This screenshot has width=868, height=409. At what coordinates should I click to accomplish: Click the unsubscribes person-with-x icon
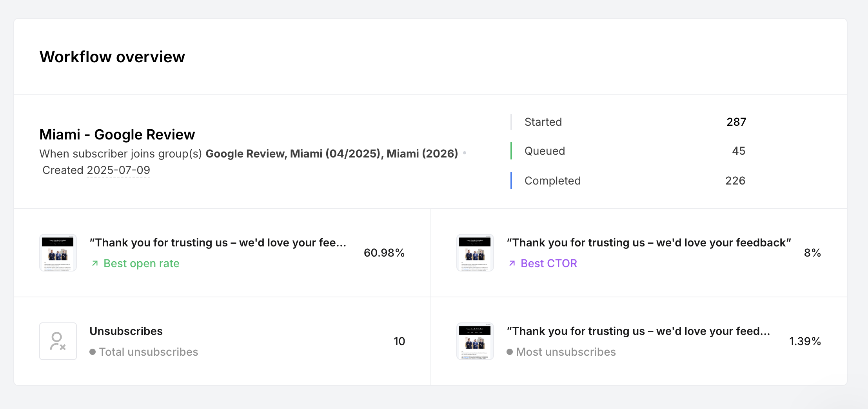[58, 341]
